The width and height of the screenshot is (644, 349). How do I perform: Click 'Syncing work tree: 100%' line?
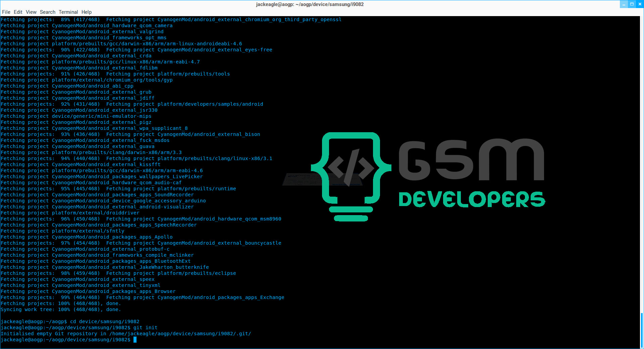pos(61,309)
